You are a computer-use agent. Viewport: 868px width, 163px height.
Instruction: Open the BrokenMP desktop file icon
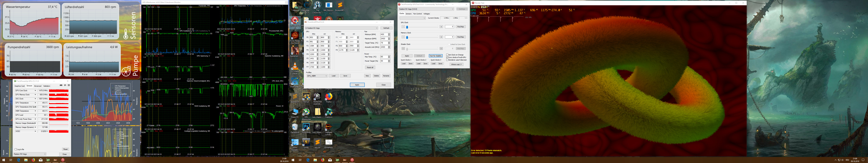point(340,6)
